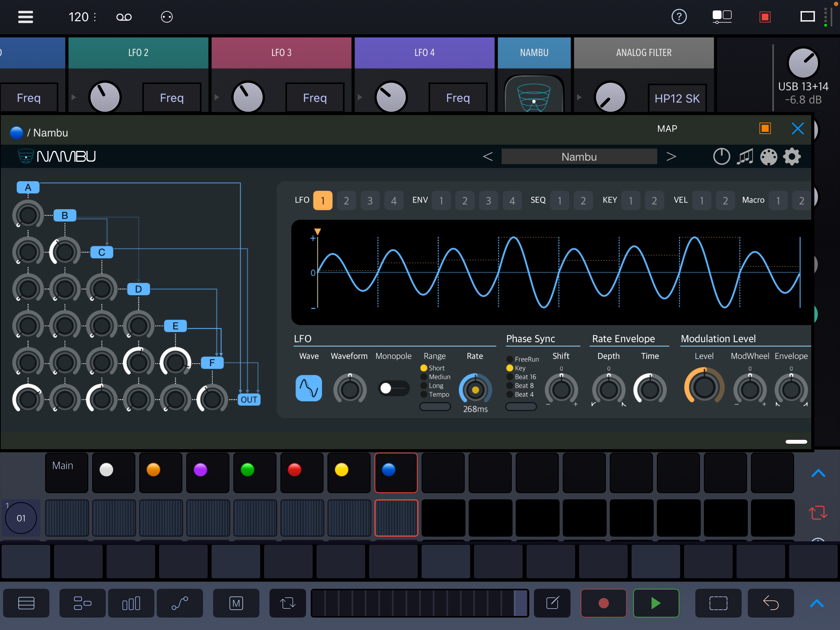Click the Nambu power icon
This screenshot has height=630, width=840.
(721, 157)
